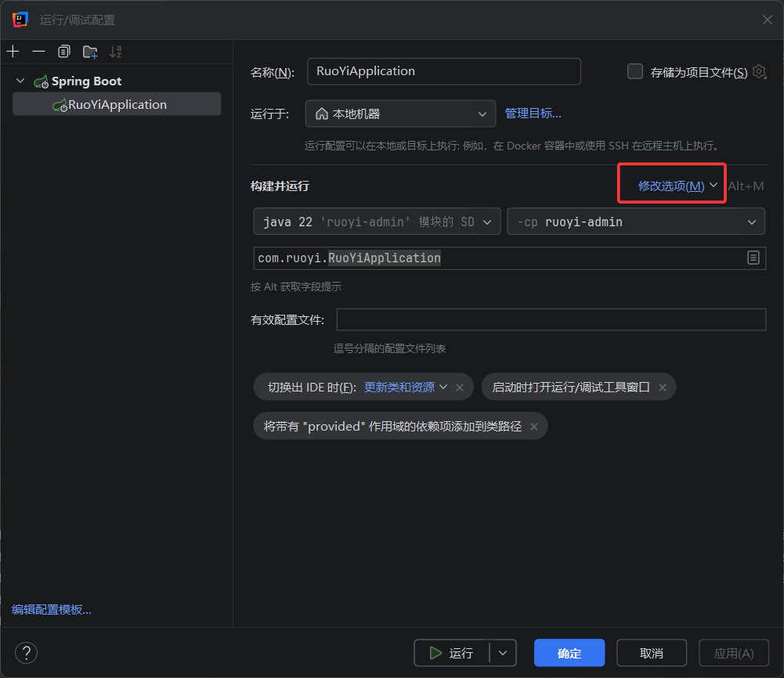Image resolution: width=784 pixels, height=678 pixels.
Task: Open the Modify options menu
Action: [x=677, y=186]
